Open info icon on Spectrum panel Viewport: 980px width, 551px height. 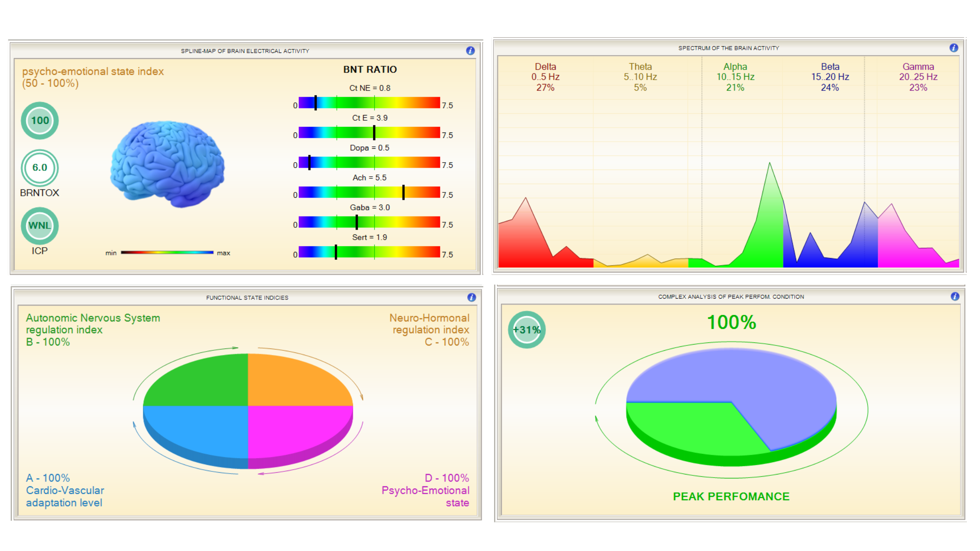(x=954, y=48)
